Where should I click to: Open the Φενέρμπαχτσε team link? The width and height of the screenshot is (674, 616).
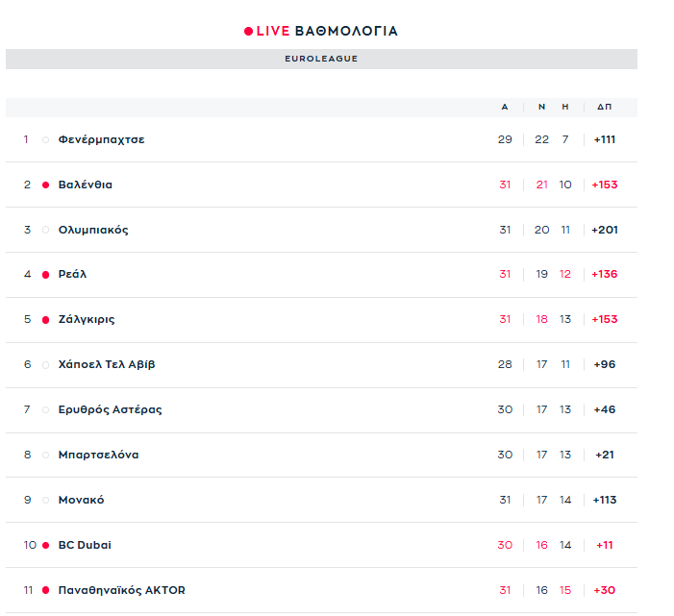point(101,139)
